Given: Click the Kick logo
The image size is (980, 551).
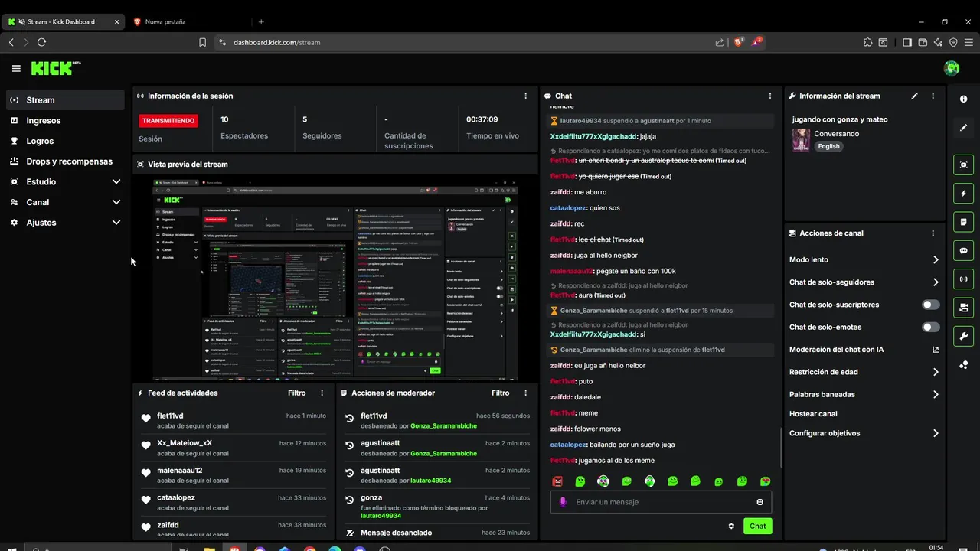Looking at the screenshot, I should coord(56,68).
